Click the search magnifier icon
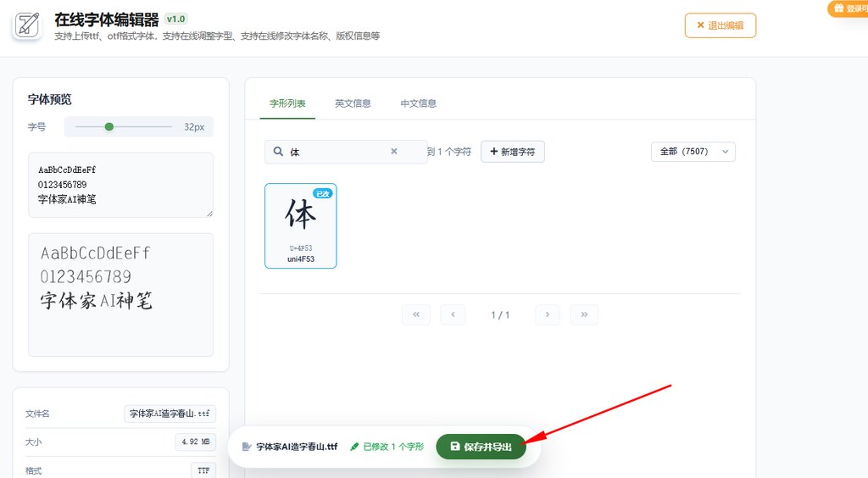This screenshot has height=478, width=868. [278, 152]
